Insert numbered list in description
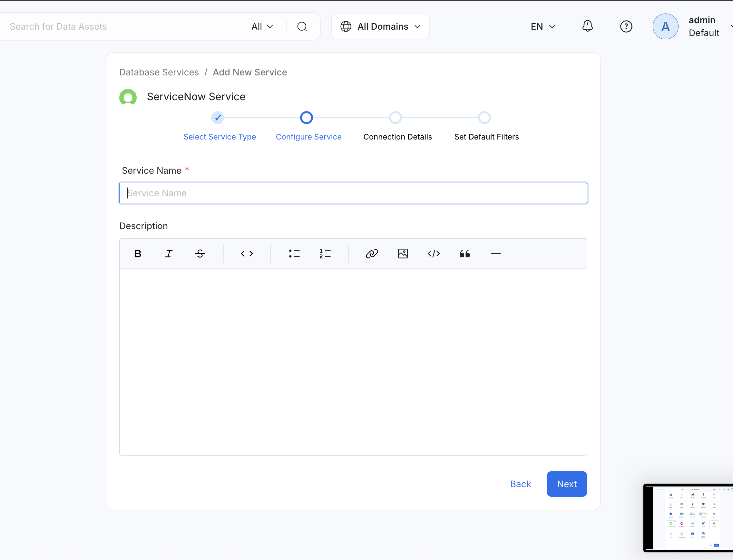The image size is (733, 560). pos(325,254)
